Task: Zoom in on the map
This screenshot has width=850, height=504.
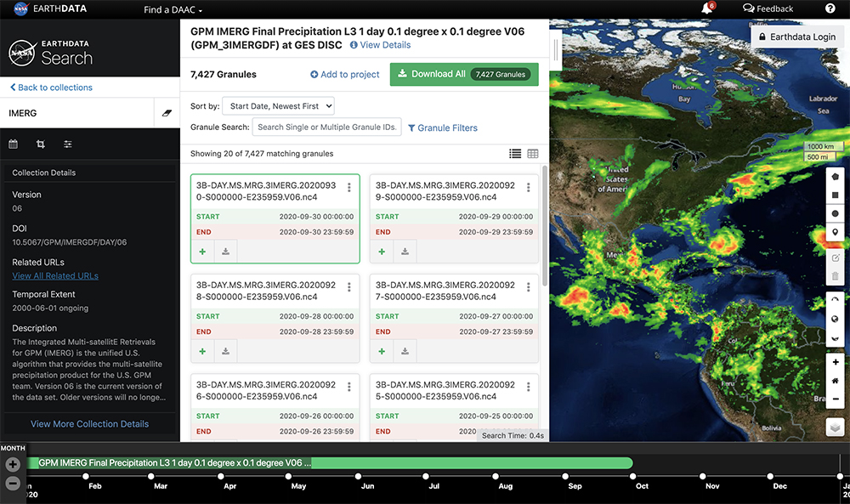Action: tap(835, 362)
